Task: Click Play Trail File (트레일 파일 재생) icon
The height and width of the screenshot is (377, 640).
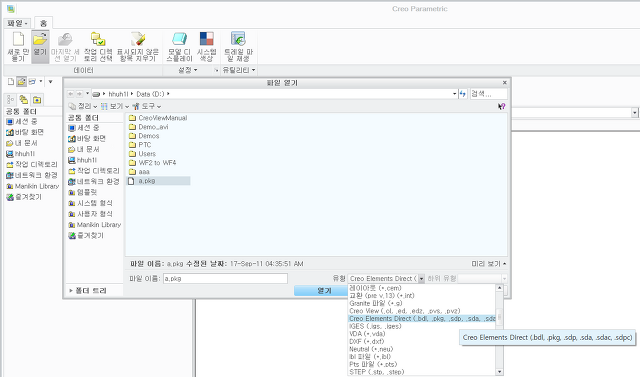Action: click(x=238, y=39)
